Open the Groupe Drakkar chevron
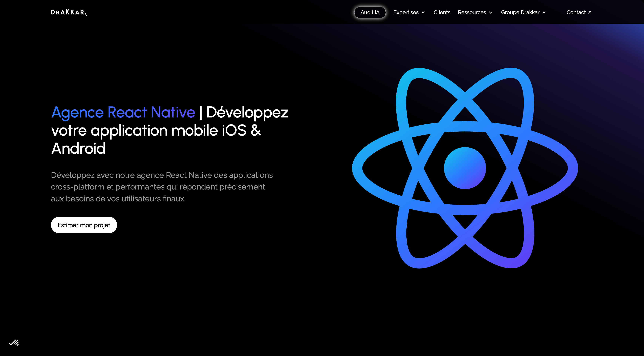This screenshot has width=644, height=356. 544,12
